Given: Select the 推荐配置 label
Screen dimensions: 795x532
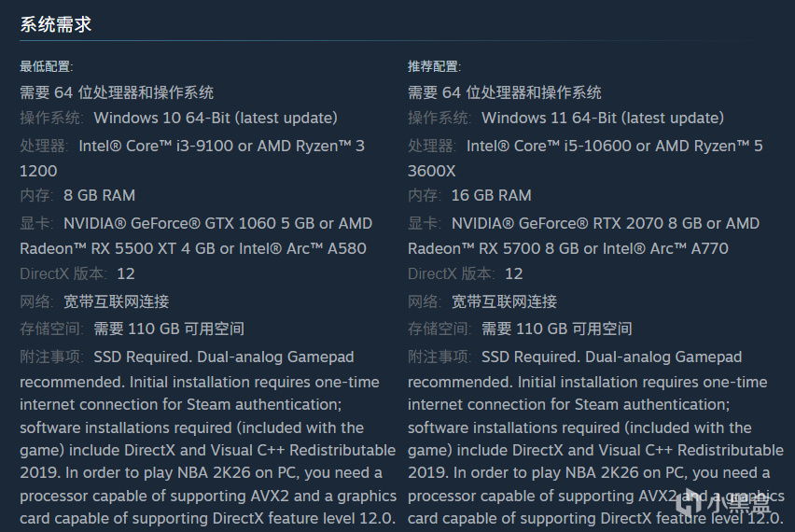Looking at the screenshot, I should tap(434, 66).
